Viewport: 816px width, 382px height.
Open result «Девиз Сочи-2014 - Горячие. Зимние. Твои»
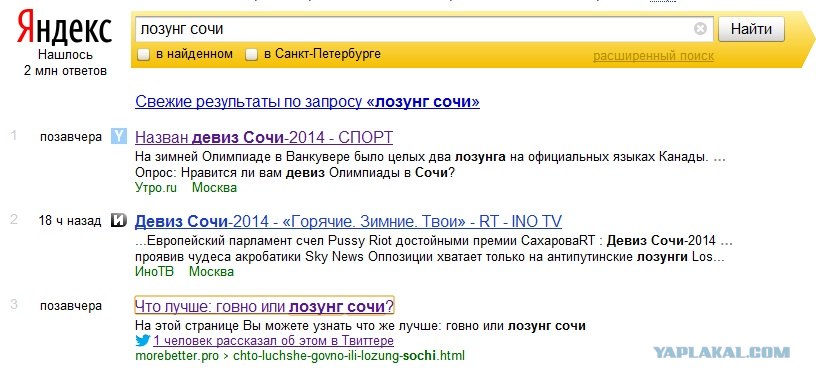click(348, 221)
